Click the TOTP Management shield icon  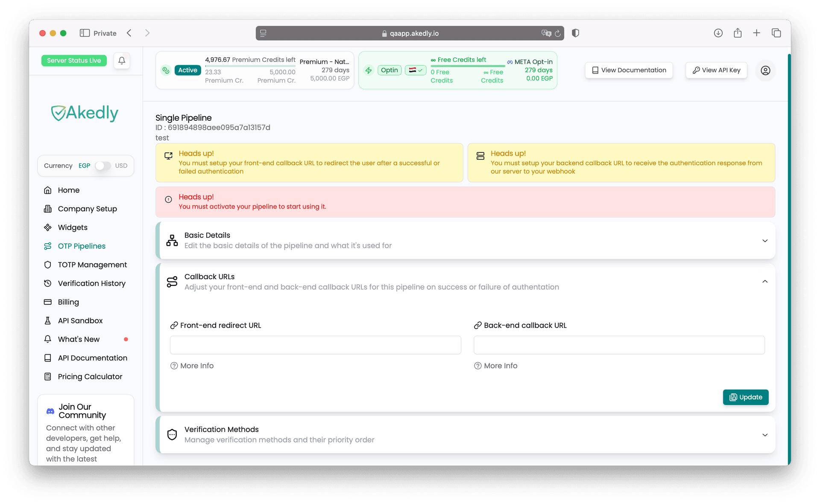coord(48,265)
